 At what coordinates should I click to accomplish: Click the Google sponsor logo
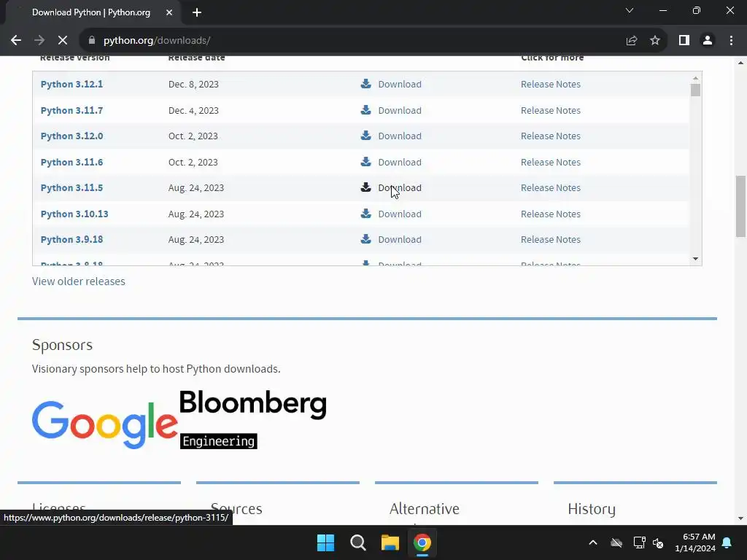(x=105, y=425)
